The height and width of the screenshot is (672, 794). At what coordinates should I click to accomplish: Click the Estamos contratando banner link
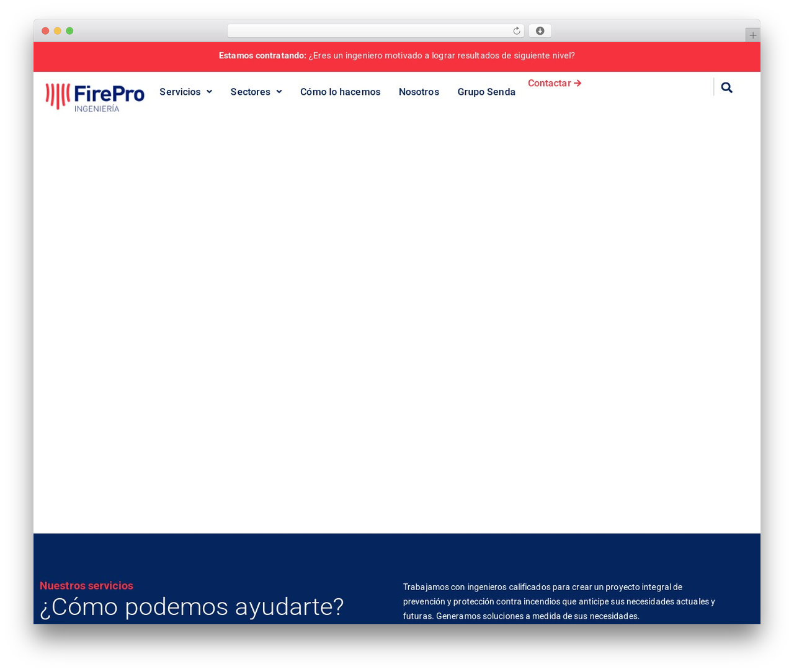point(397,56)
